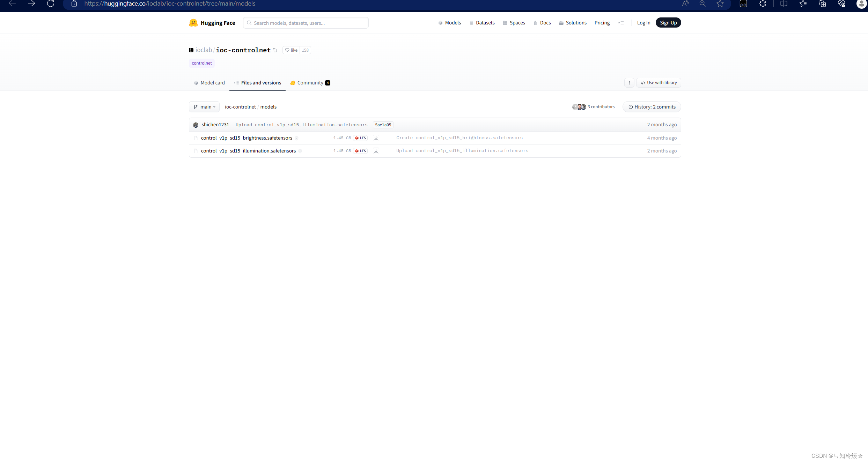Click the controlnet tag filter

(x=201, y=62)
